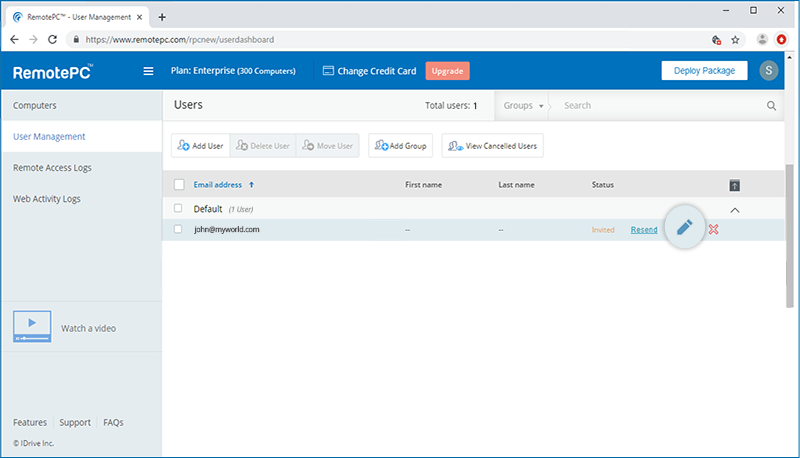Click View Cancelled Users
This screenshot has width=800, height=458.
tap(492, 146)
